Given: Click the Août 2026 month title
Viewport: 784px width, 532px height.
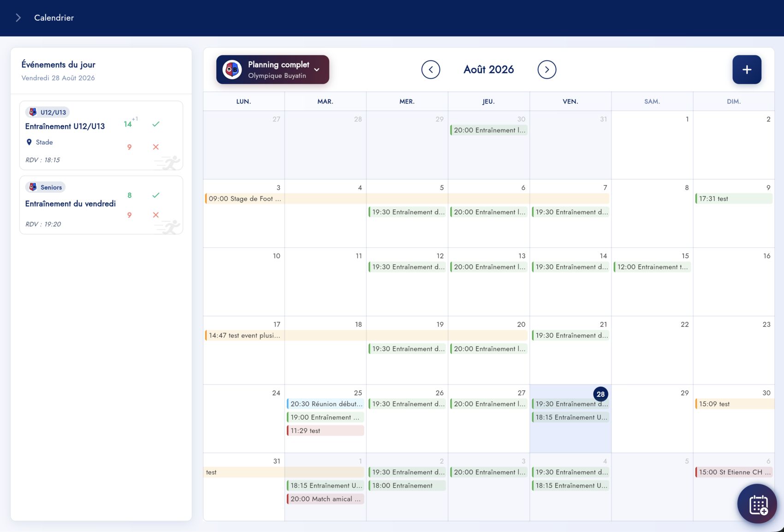Looking at the screenshot, I should [x=488, y=70].
